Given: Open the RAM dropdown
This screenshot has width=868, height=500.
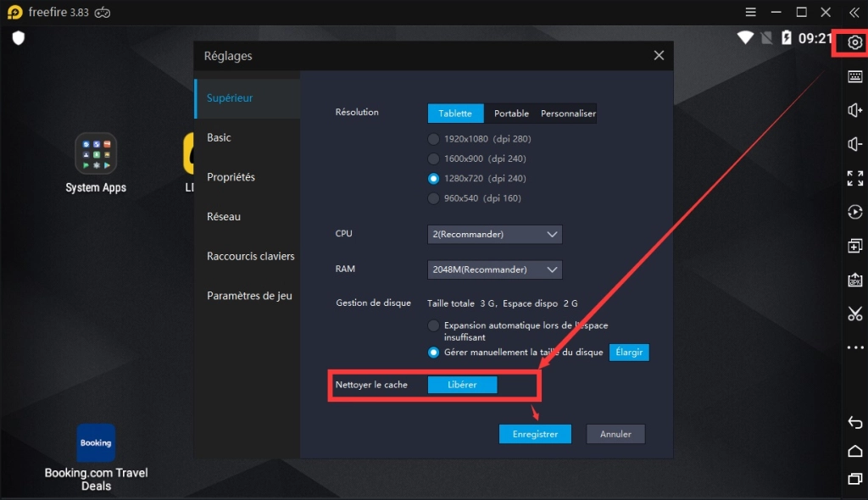Looking at the screenshot, I should (494, 269).
